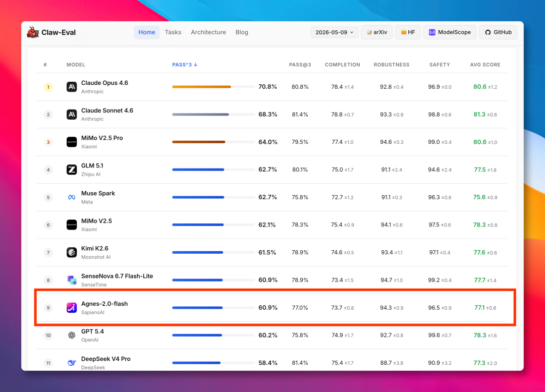Image resolution: width=545 pixels, height=392 pixels.
Task: Click the GPT 5.4 OpenAI logo
Action: [x=72, y=335]
